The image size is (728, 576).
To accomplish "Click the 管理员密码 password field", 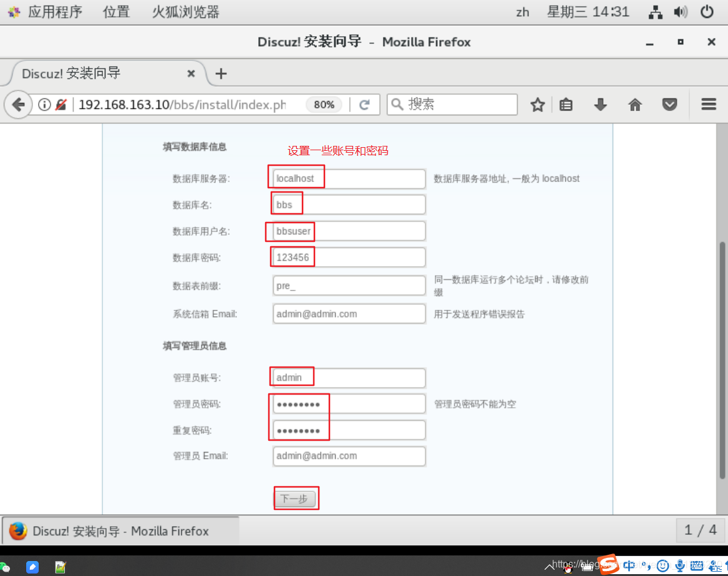I will (x=349, y=404).
